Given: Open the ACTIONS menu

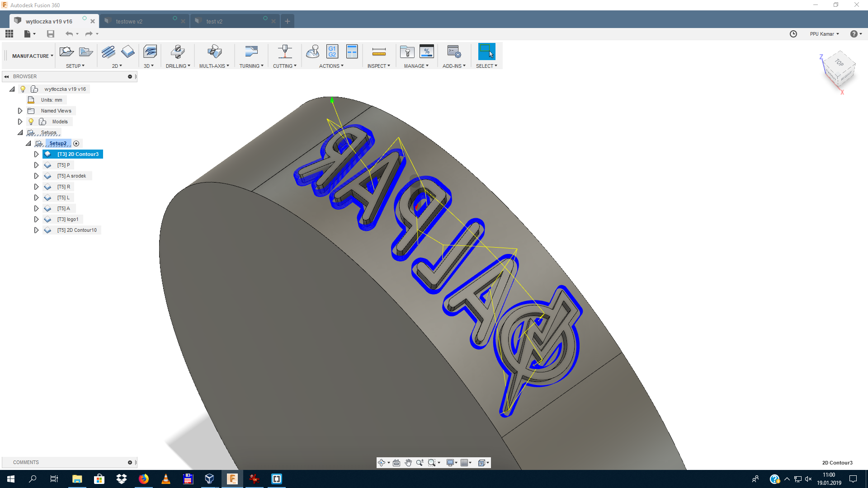Looking at the screenshot, I should (x=331, y=66).
